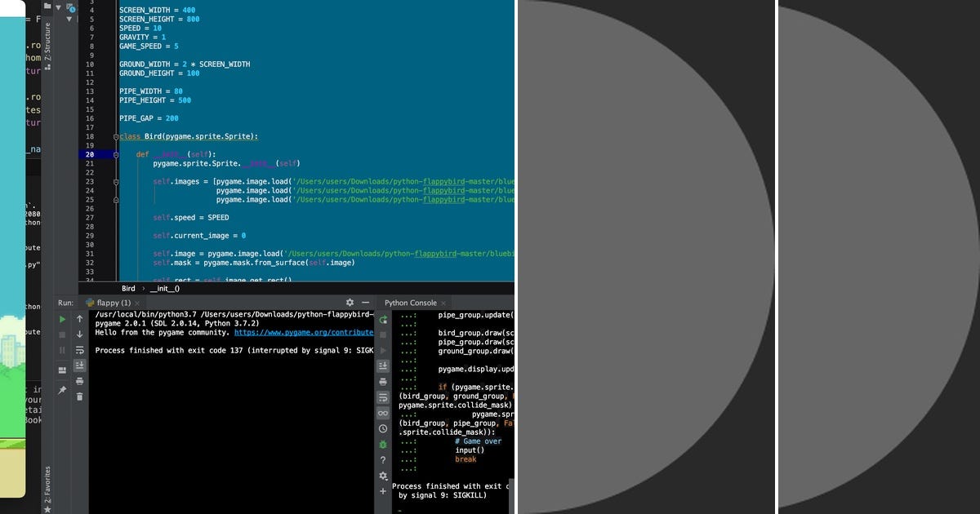This screenshot has width=980, height=514.
Task: Collapse the __init__ method fold
Action: [x=116, y=155]
